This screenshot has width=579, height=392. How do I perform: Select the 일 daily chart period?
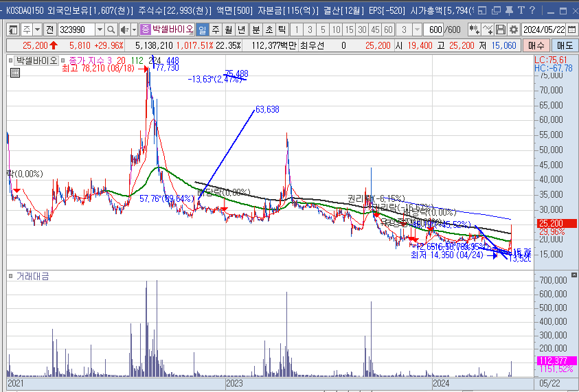click(203, 29)
